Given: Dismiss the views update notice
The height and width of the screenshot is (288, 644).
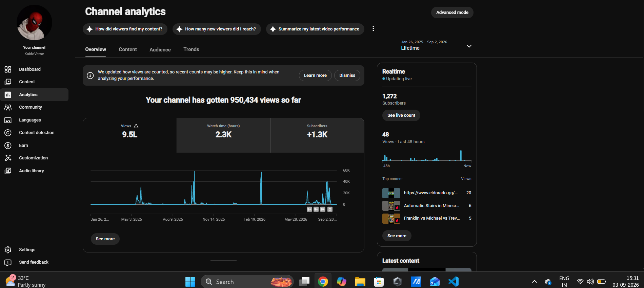Looking at the screenshot, I should click(347, 75).
